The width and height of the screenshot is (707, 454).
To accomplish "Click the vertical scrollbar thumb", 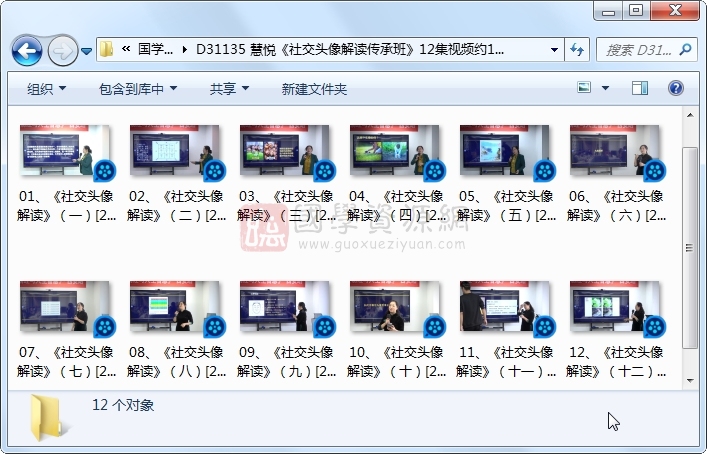I will click(690, 248).
